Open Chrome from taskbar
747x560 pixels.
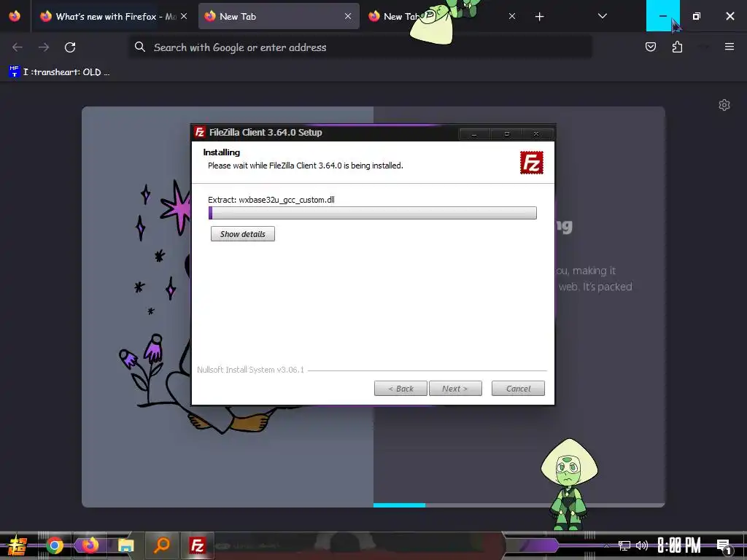pyautogui.click(x=54, y=545)
